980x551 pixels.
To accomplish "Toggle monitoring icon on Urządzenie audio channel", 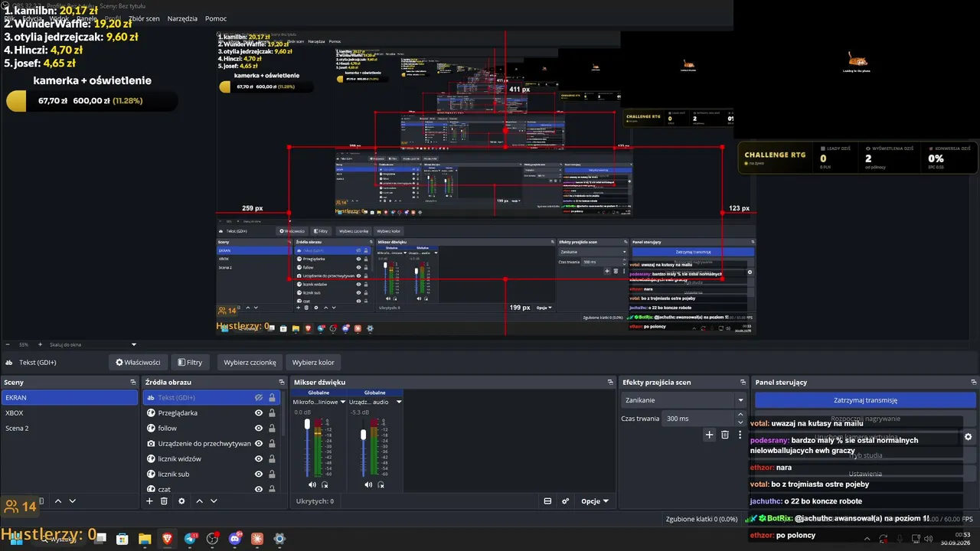I will tap(381, 484).
